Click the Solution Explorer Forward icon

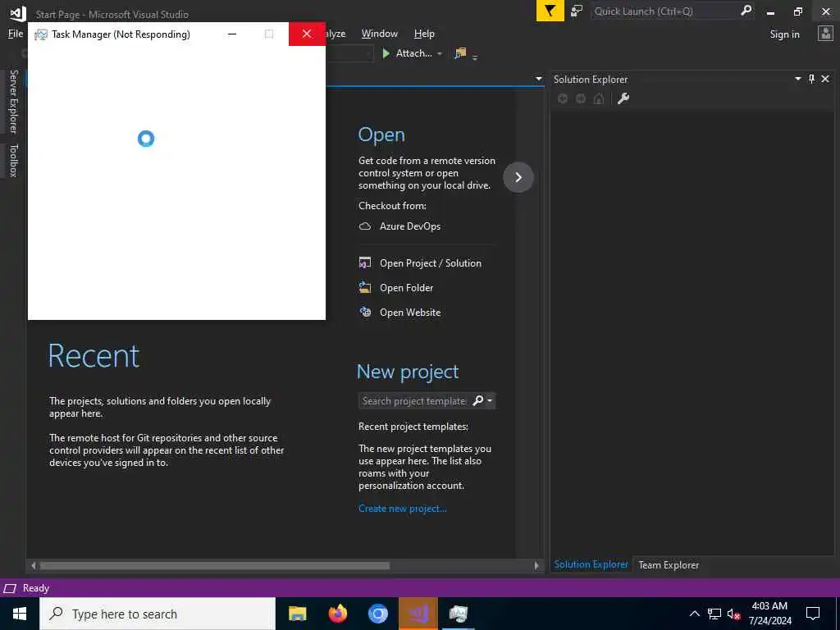point(581,98)
